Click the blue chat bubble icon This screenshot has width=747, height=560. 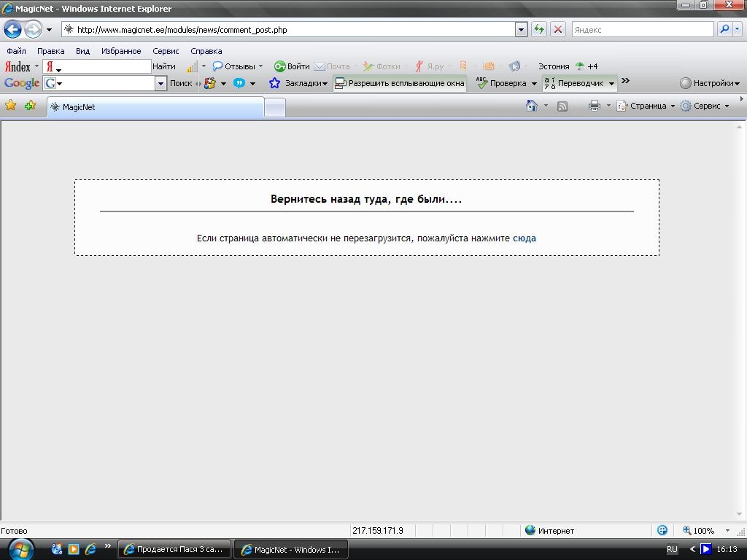pyautogui.click(x=239, y=83)
